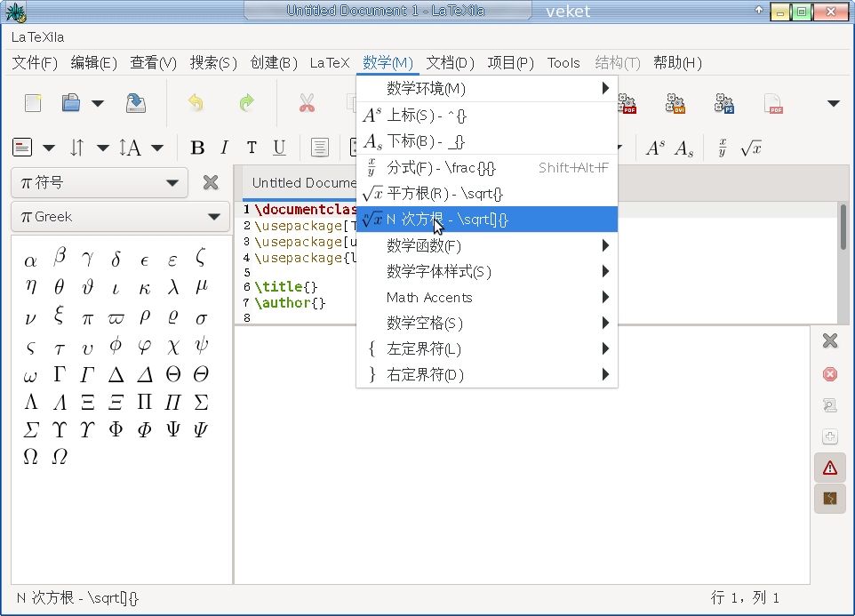Insert superscript from the toolbar
This screenshot has height=616, width=855.
[655, 148]
